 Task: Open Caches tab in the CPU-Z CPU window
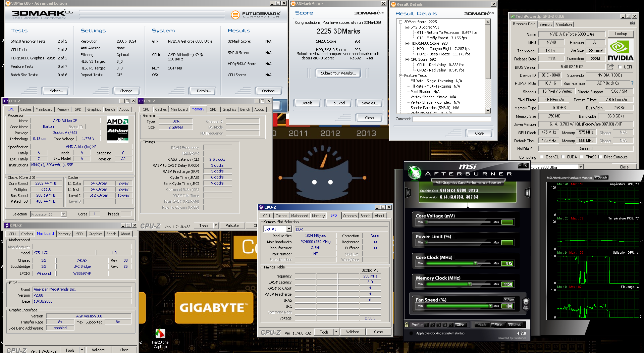(x=25, y=109)
